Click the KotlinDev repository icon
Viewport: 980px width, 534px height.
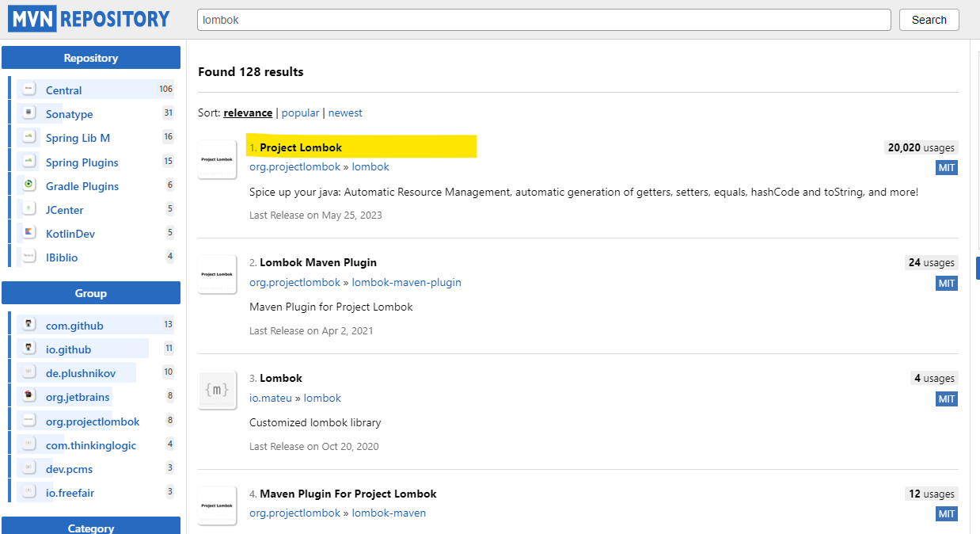point(28,233)
